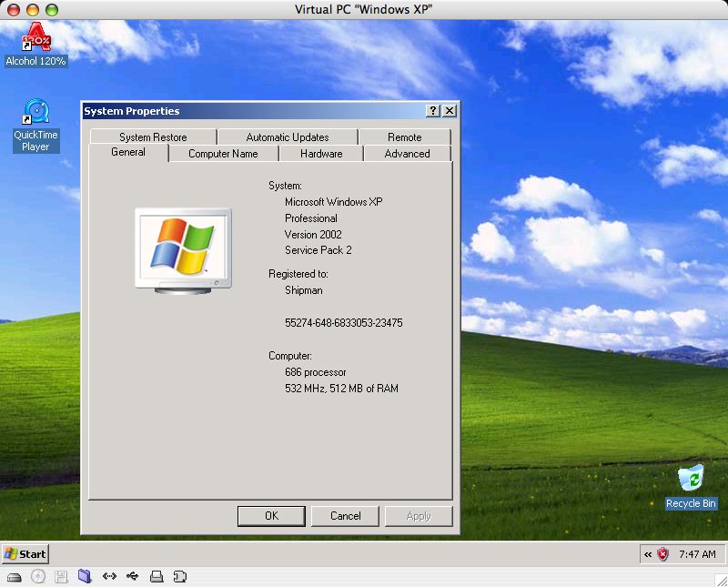Viewport: 728px width, 587px height.
Task: Click the Service Pack 2 text
Action: point(318,250)
